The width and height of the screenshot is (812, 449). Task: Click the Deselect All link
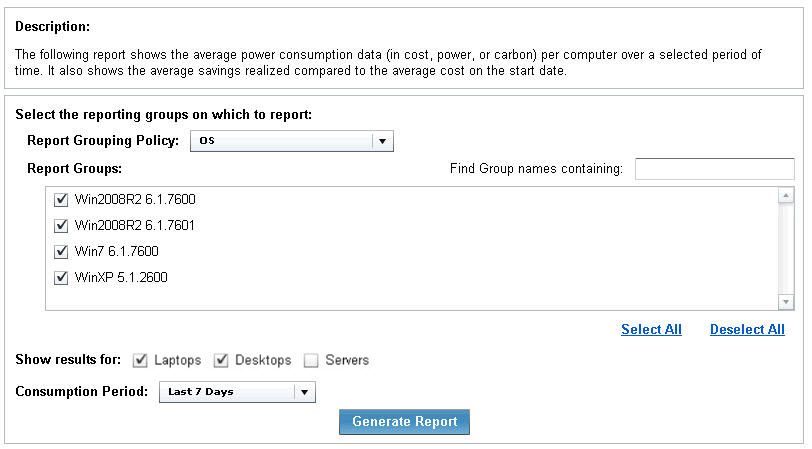747,330
